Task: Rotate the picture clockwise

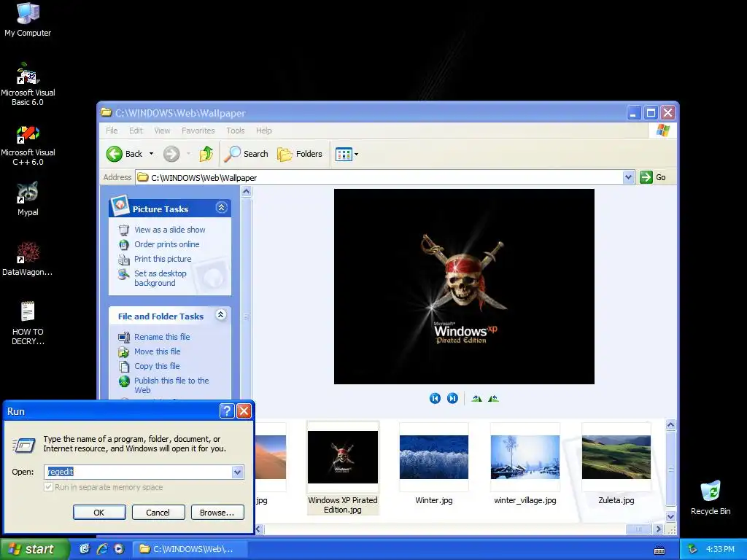Action: tap(476, 398)
